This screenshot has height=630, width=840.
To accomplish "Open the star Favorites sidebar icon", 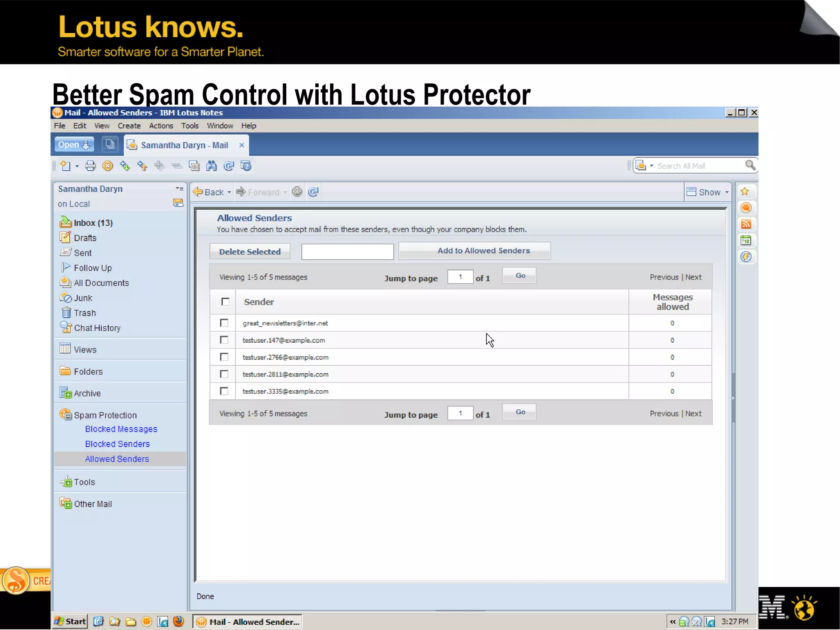I will [745, 192].
